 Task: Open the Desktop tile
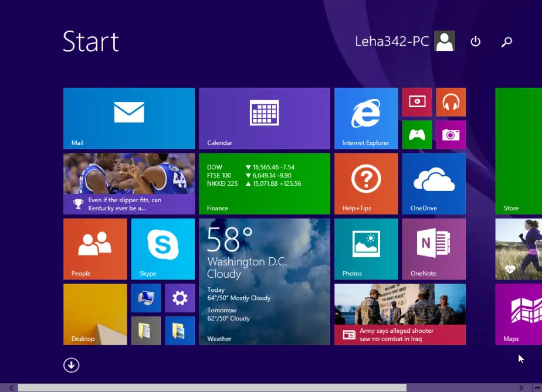click(x=95, y=314)
